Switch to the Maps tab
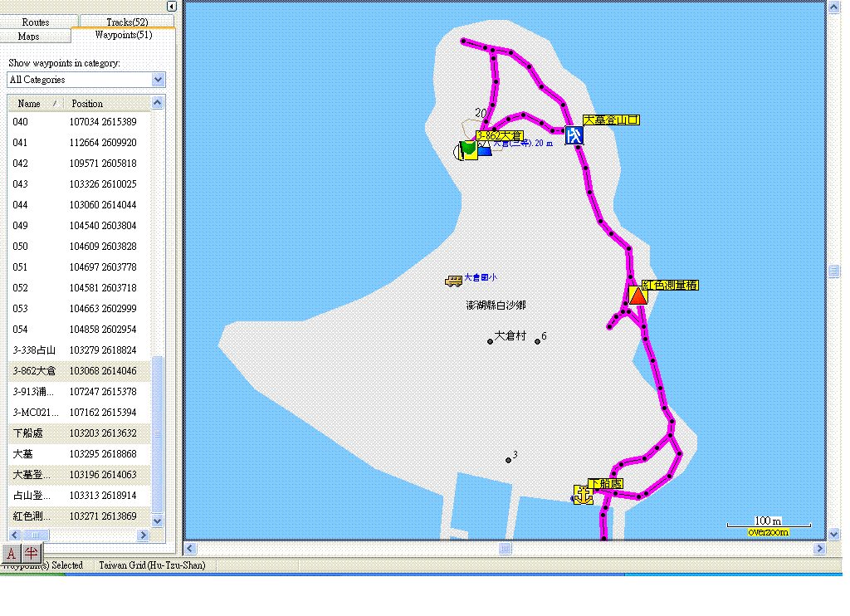 [x=29, y=37]
